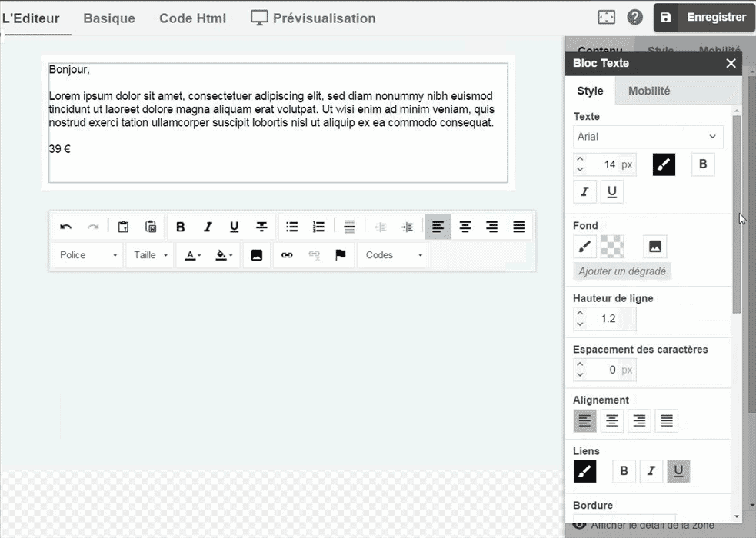Undo the last change with the undo arrow

(x=66, y=226)
